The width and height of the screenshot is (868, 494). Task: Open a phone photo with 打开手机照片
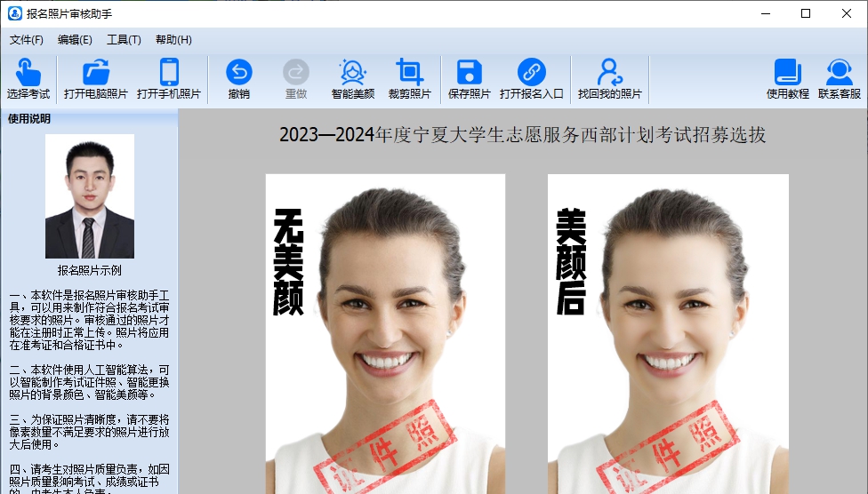click(169, 79)
